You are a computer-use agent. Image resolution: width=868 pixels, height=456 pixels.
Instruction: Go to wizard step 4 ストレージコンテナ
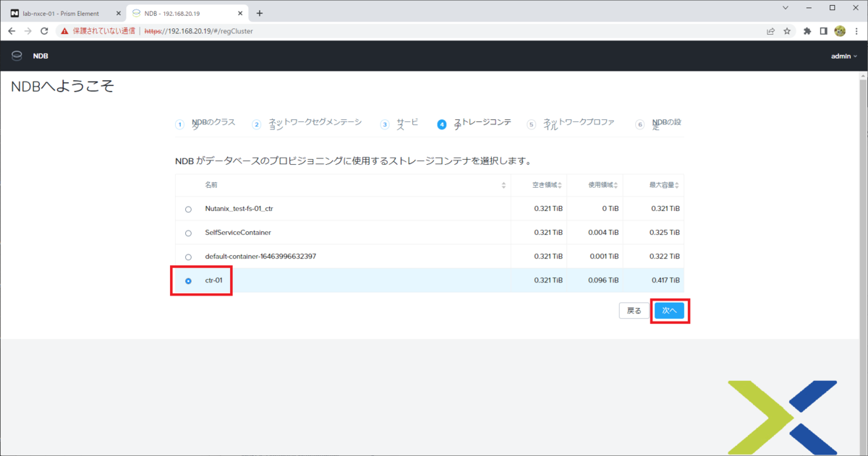pyautogui.click(x=474, y=124)
